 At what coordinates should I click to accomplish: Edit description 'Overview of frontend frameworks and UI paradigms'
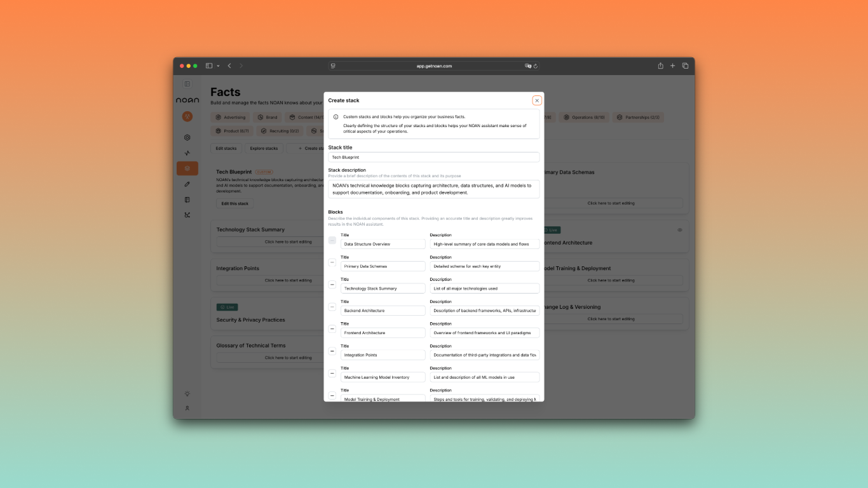pos(485,333)
